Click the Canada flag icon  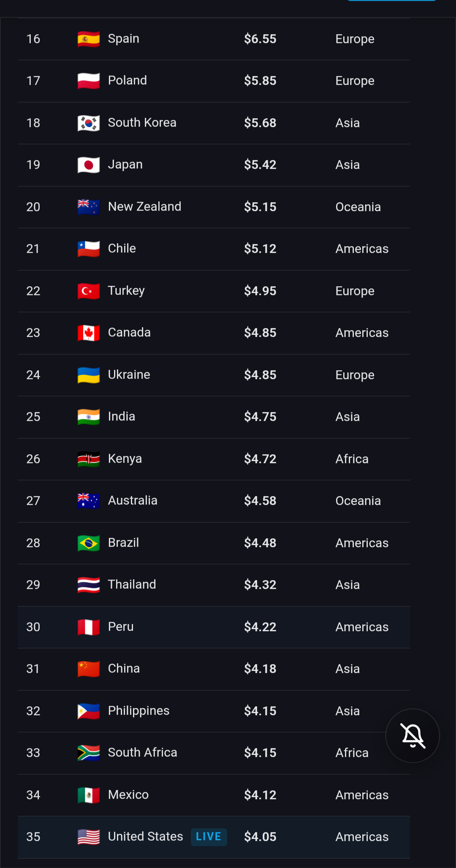89,333
